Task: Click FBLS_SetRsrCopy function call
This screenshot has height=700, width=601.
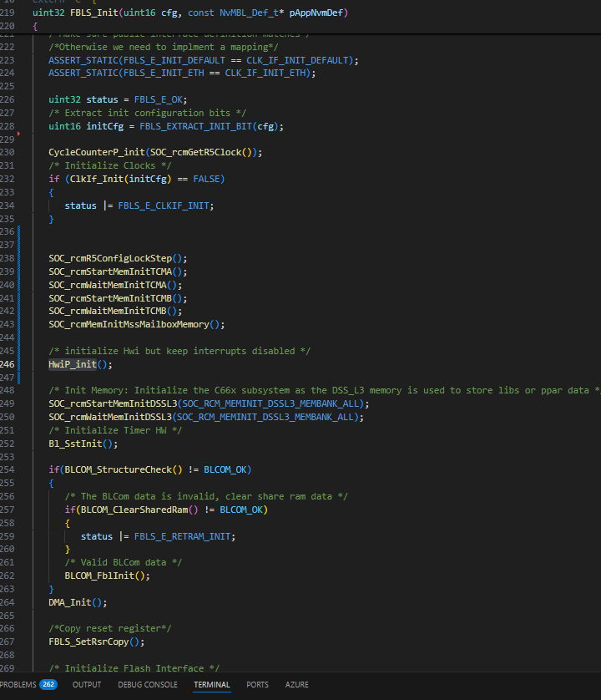Action: coord(88,642)
